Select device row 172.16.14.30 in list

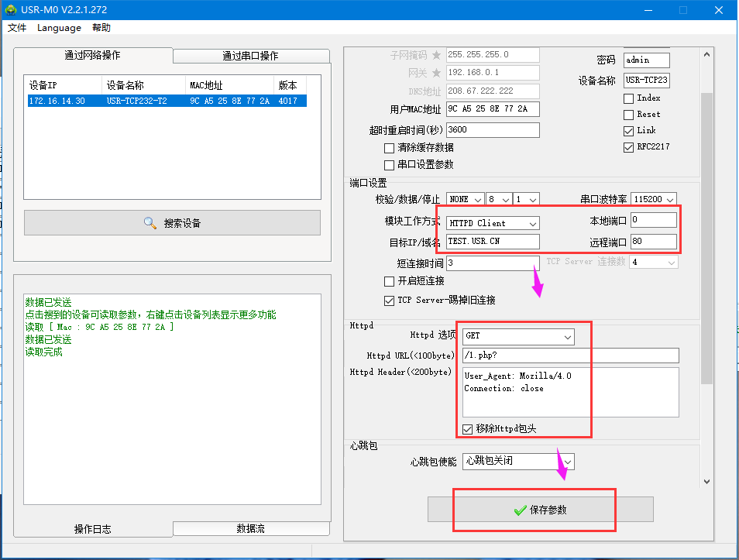(x=167, y=101)
